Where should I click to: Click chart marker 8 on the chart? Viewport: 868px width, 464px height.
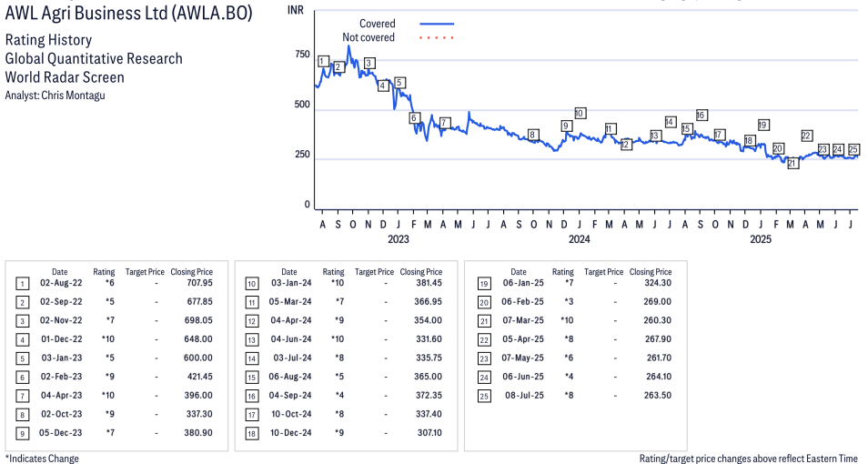(532, 135)
